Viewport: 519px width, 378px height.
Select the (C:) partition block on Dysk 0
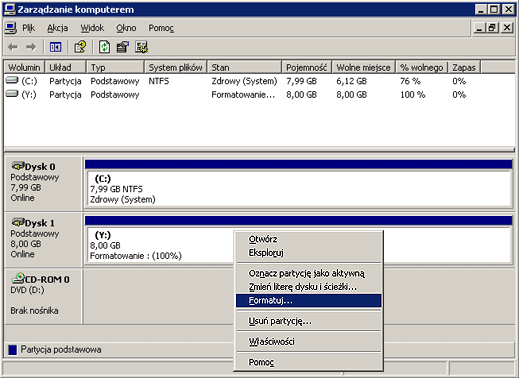pyautogui.click(x=299, y=189)
